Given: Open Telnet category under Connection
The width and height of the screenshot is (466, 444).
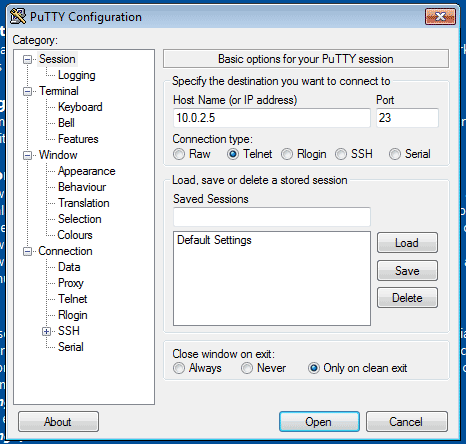Looking at the screenshot, I should tap(72, 299).
